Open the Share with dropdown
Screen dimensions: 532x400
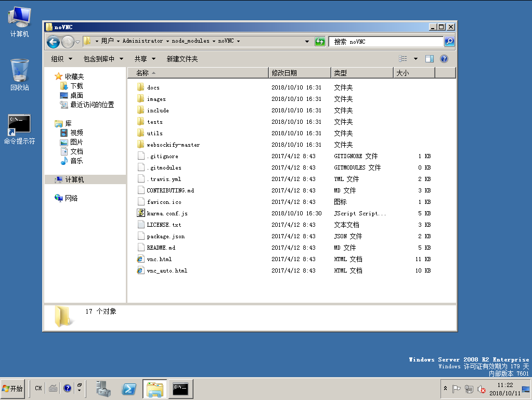tap(145, 59)
